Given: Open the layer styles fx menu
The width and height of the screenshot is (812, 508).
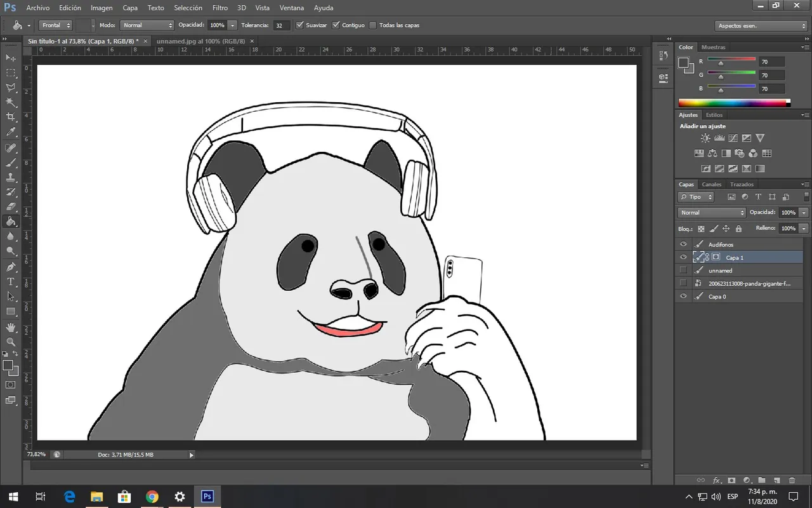Looking at the screenshot, I should [717, 481].
